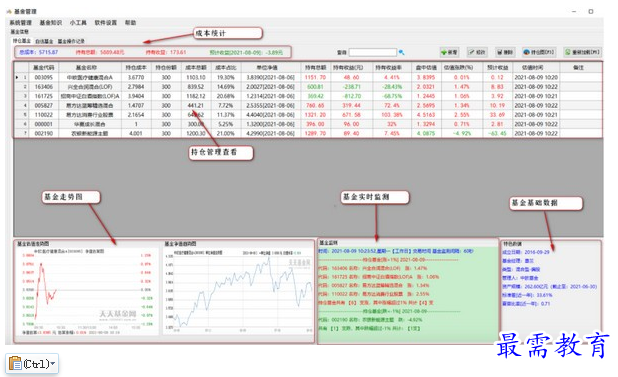Open the 小工具 menu
618x377 pixels.
78,23
